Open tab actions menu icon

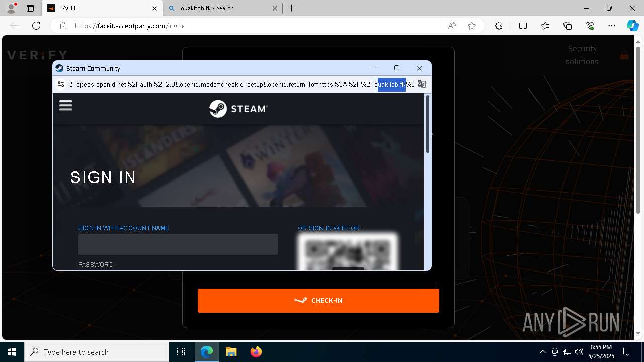[30, 8]
